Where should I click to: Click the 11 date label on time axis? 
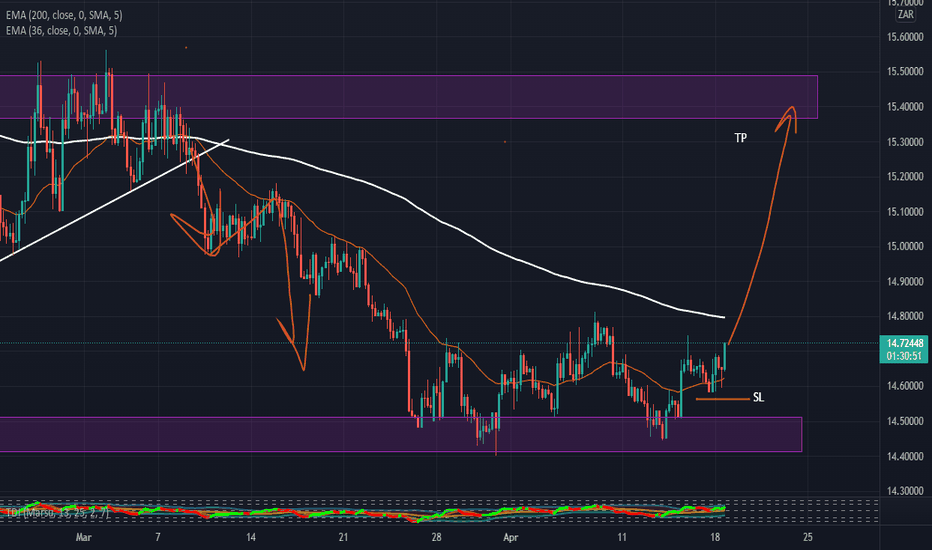(622, 537)
